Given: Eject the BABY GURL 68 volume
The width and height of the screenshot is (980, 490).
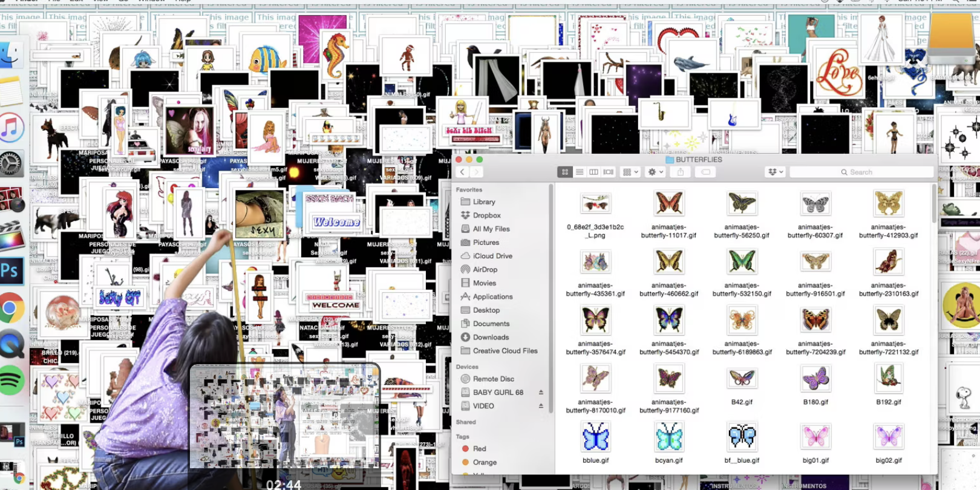Looking at the screenshot, I should (541, 393).
